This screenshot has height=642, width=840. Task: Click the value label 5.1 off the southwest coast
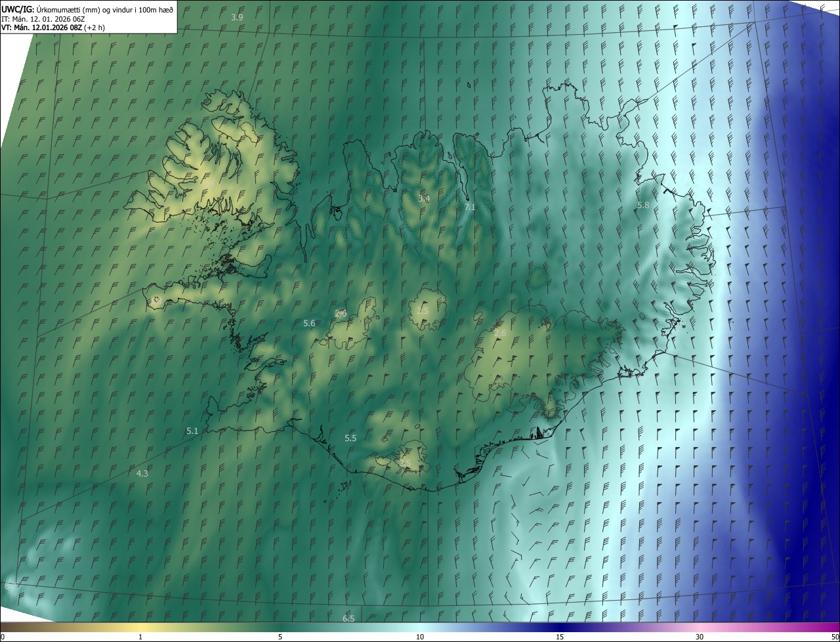(192, 431)
